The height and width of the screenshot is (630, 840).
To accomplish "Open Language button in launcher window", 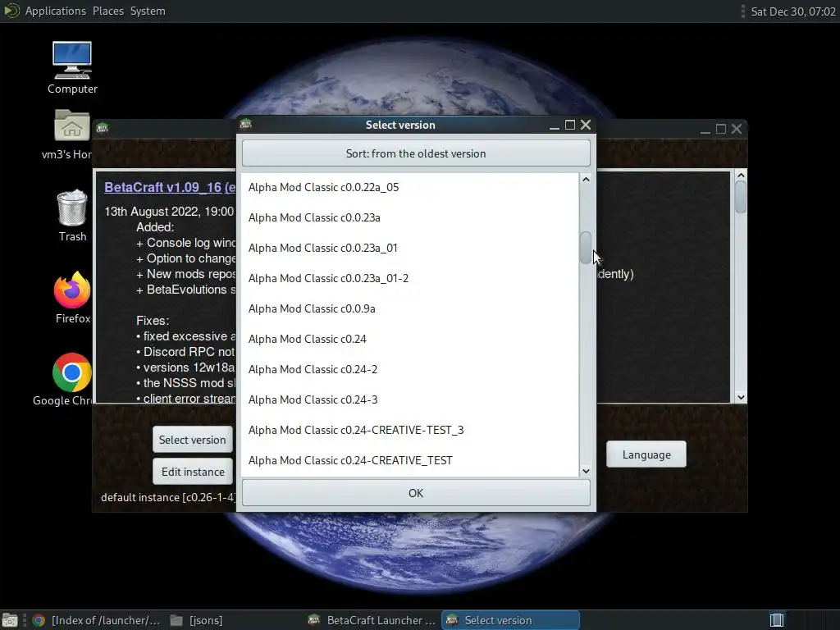I will tap(646, 454).
